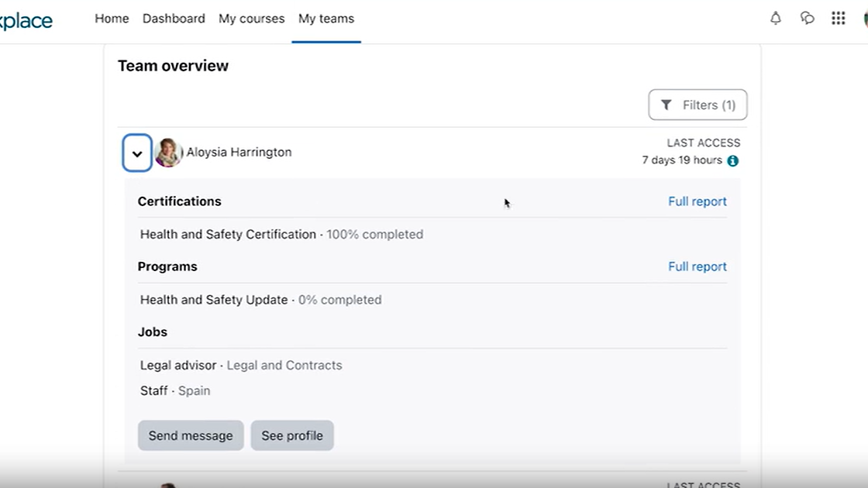This screenshot has height=488, width=868.
Task: Navigate to My courses
Action: click(x=251, y=19)
